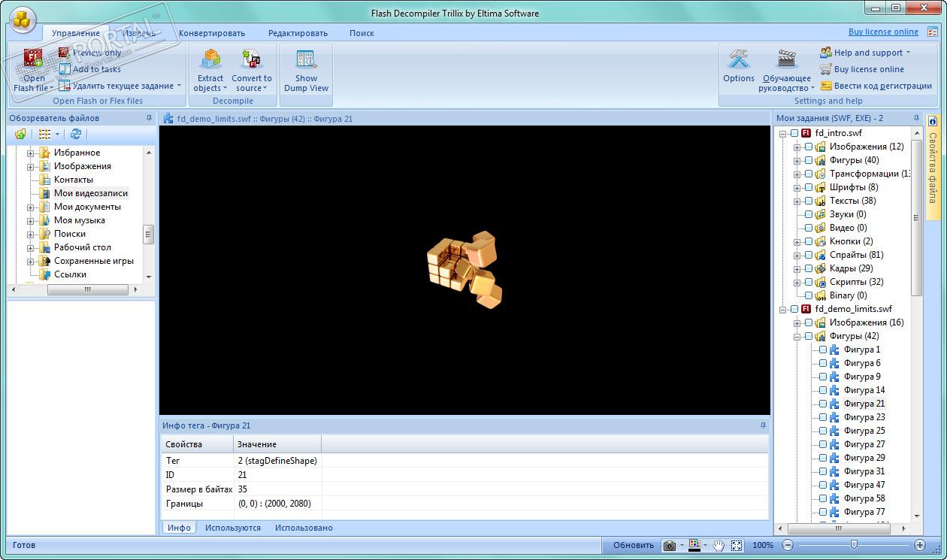Refresh the file browser list
The image size is (947, 560).
tap(76, 134)
